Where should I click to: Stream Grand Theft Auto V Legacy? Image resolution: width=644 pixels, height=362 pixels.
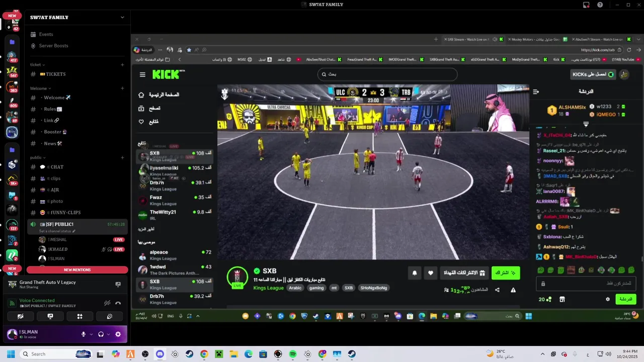(118, 285)
